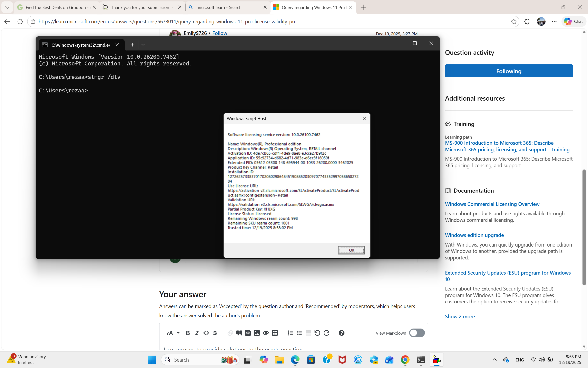This screenshot has height=368, width=588.
Task: Insert horizontal rule in answer editor
Action: pos(308,333)
